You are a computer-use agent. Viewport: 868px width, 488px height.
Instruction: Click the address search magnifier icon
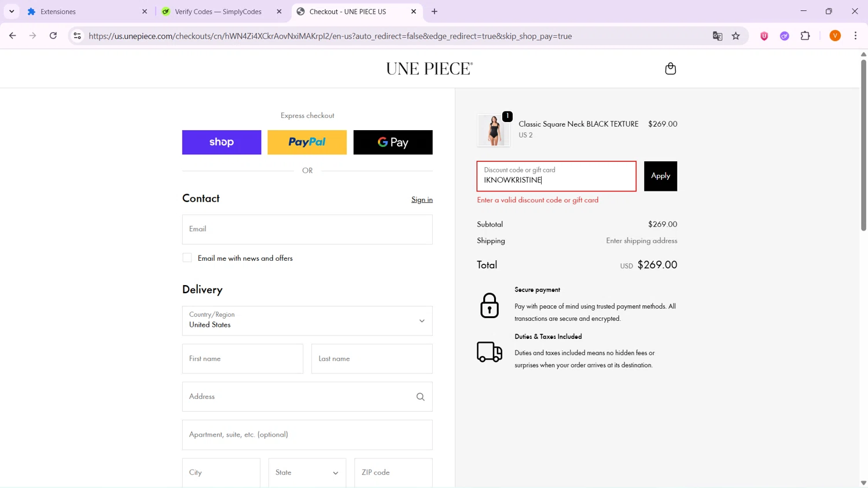click(421, 397)
